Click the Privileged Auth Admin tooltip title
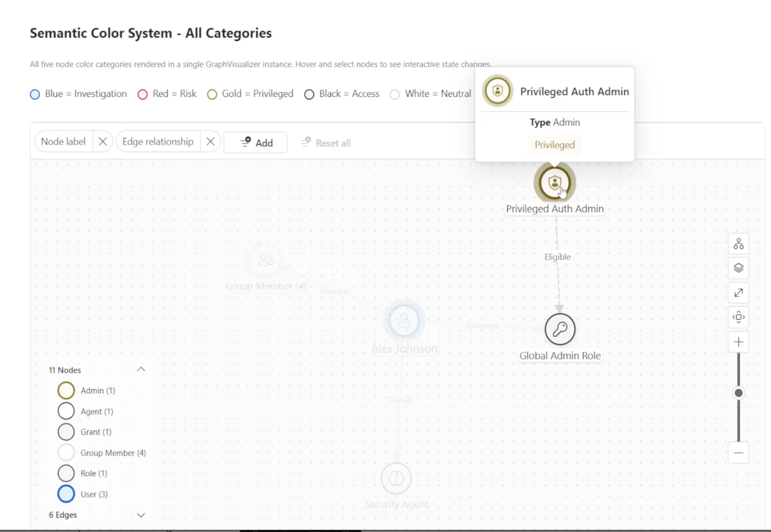 [x=574, y=92]
